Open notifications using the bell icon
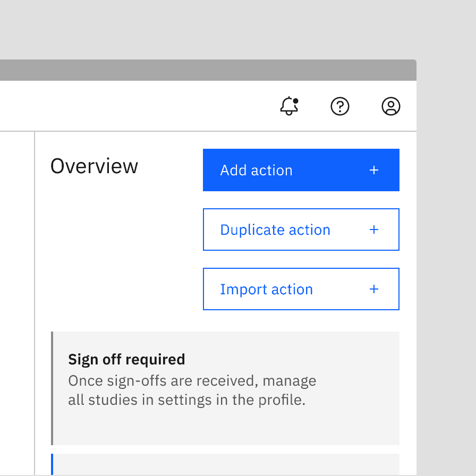 click(289, 106)
